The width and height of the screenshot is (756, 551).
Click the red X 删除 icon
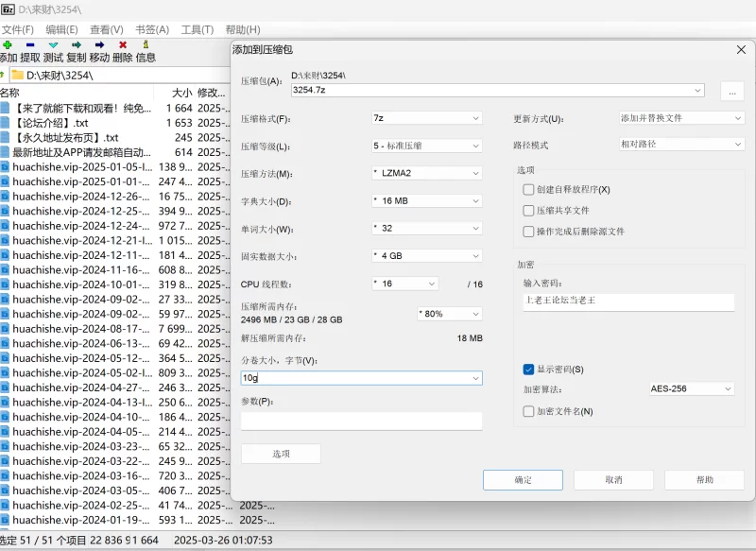coord(123,44)
